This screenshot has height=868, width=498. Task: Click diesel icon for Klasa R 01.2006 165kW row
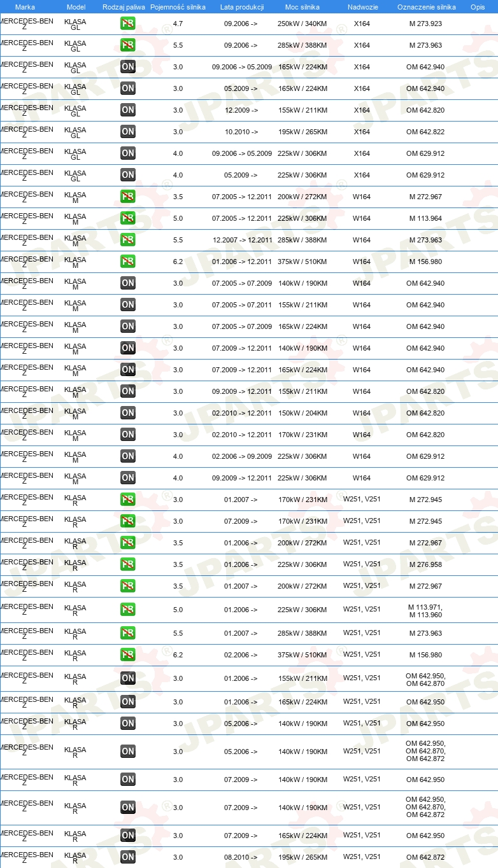pos(128,702)
